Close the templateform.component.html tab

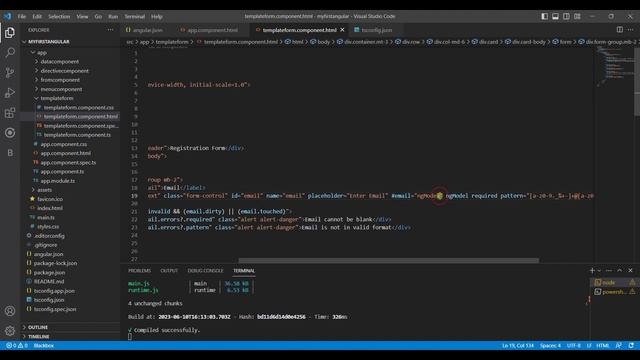pos(342,30)
